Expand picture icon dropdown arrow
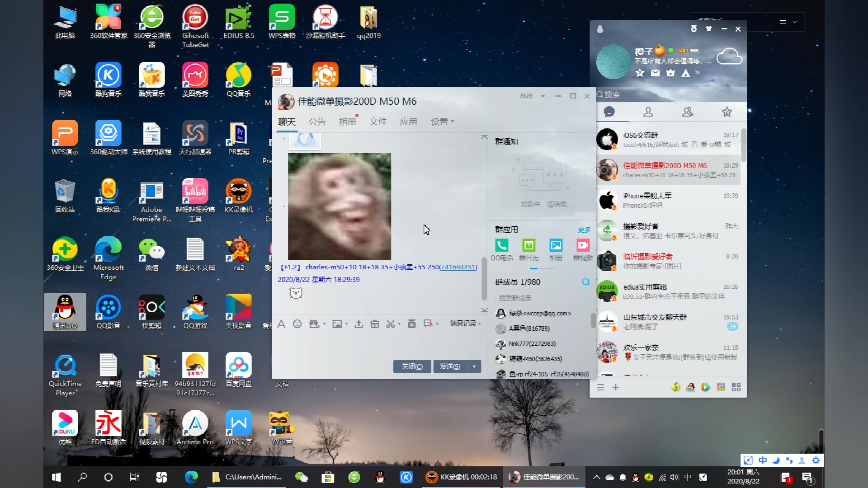Screen dimensions: 868x488 coord(346,324)
